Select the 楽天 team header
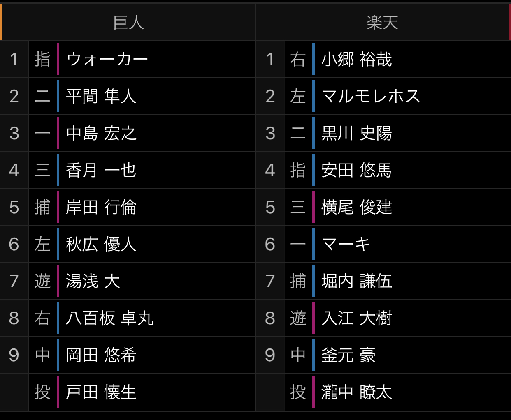The width and height of the screenshot is (511, 420). [x=383, y=22]
